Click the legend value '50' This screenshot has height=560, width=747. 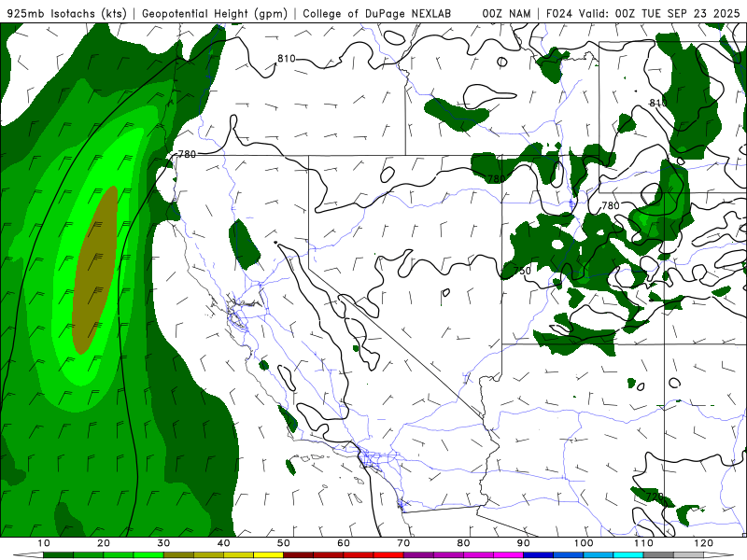pyautogui.click(x=284, y=543)
